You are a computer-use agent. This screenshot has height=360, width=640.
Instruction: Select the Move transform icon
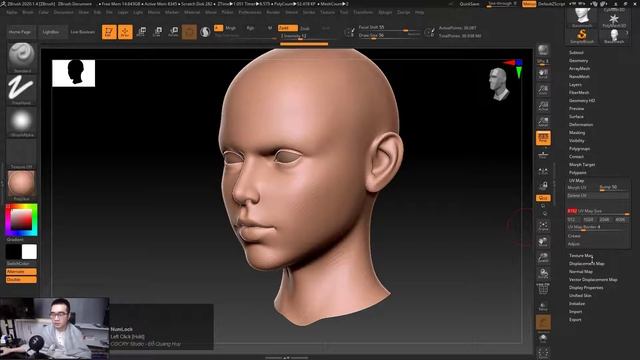pyautogui.click(x=141, y=32)
